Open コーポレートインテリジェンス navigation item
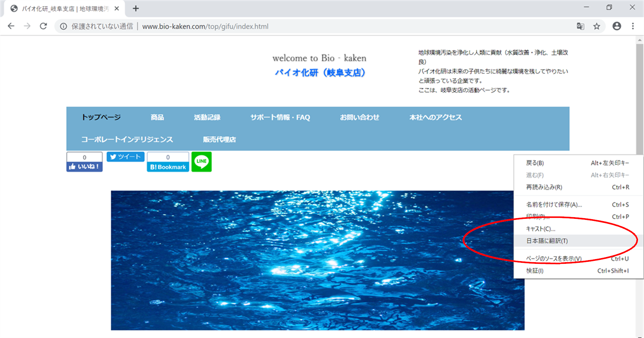This screenshot has height=338, width=644. 127,139
